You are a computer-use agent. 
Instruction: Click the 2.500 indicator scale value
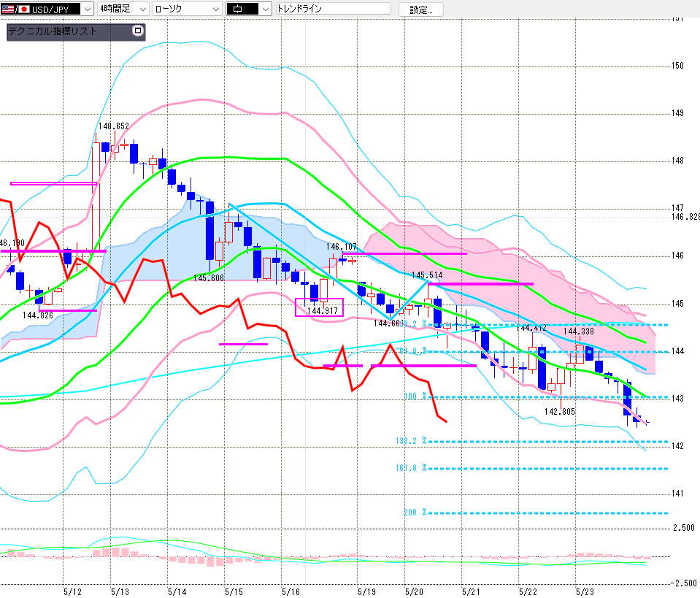tap(684, 528)
